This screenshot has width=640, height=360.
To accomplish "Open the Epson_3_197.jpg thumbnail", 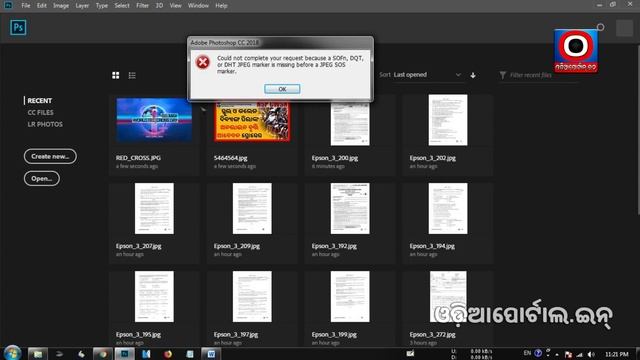I will coord(252,296).
